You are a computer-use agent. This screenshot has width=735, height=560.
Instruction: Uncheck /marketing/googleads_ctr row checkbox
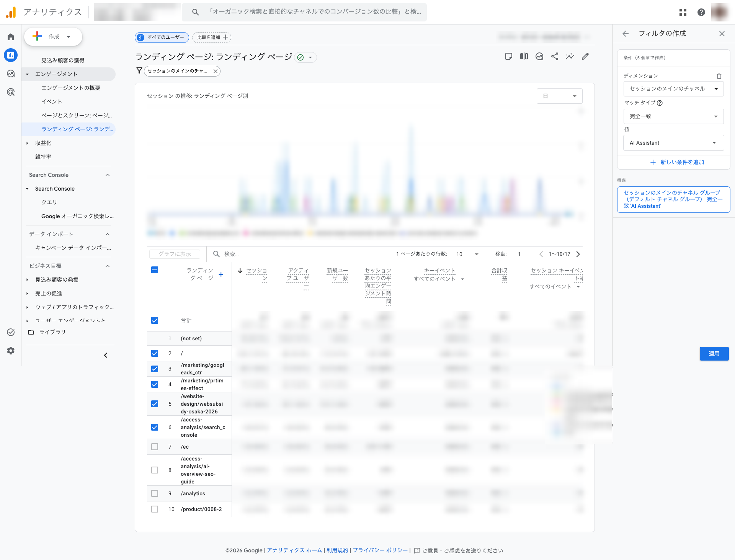(x=155, y=369)
